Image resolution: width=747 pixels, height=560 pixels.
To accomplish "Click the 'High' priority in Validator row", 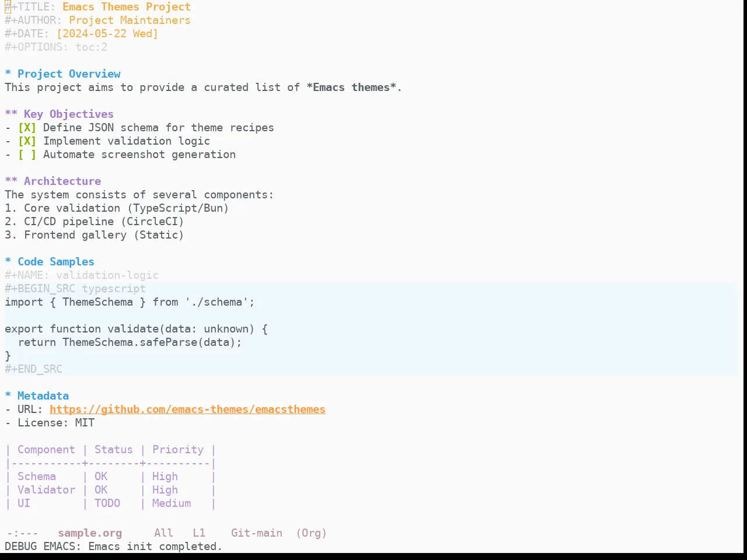I will click(165, 490).
